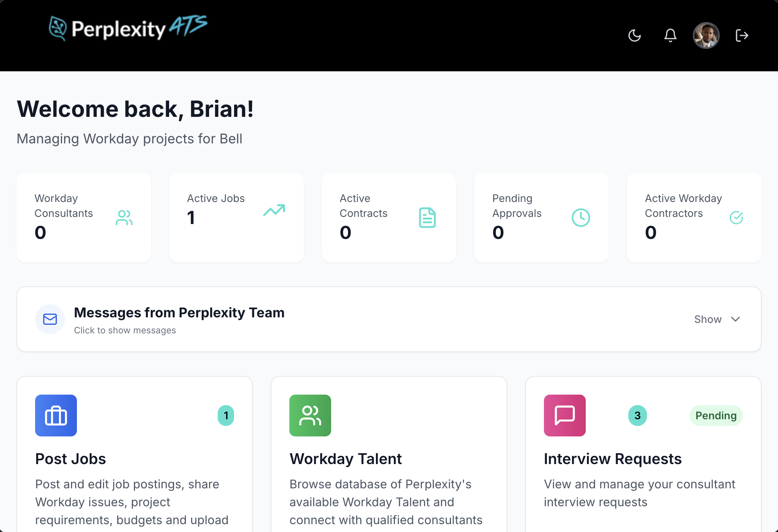Open notifications via the bell icon
Screen dimensions: 778x532
[670, 35]
